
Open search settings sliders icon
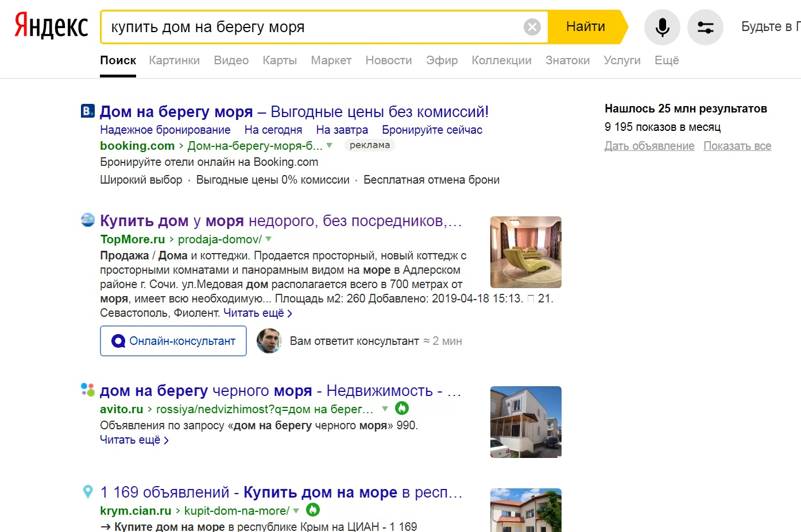coord(705,27)
